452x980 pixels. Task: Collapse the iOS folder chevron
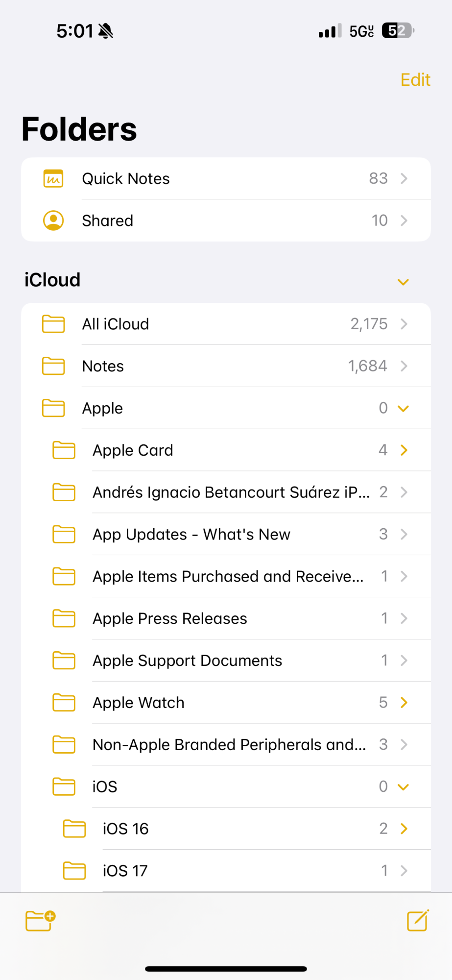click(403, 787)
